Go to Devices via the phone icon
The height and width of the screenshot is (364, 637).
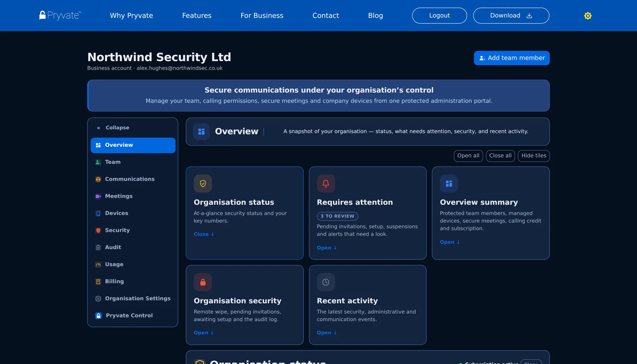click(98, 213)
